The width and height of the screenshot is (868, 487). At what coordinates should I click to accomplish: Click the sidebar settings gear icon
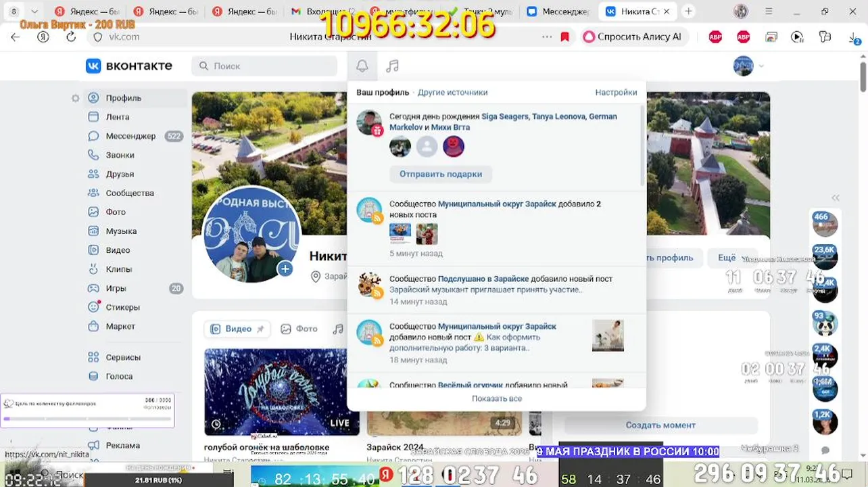76,98
